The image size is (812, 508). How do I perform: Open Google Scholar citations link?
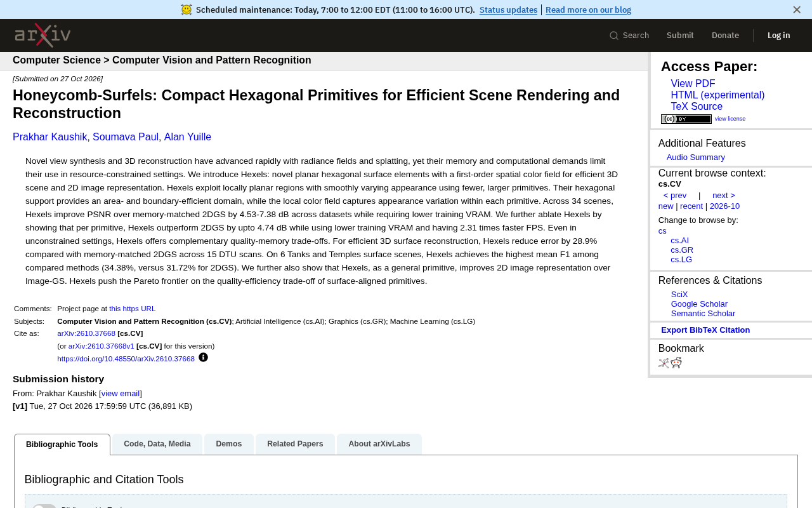pos(699,304)
